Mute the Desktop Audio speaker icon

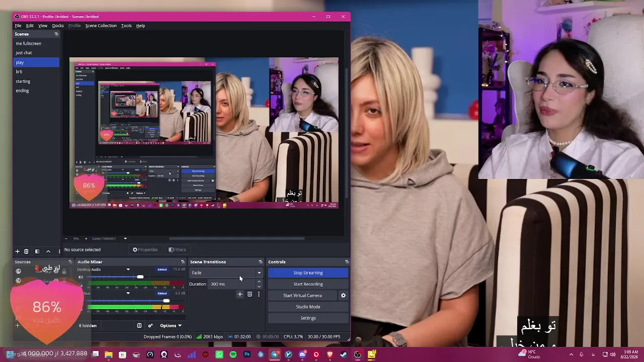tap(80, 277)
